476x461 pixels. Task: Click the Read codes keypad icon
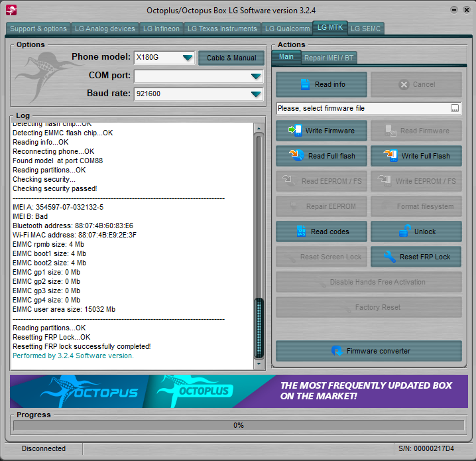[x=301, y=231]
